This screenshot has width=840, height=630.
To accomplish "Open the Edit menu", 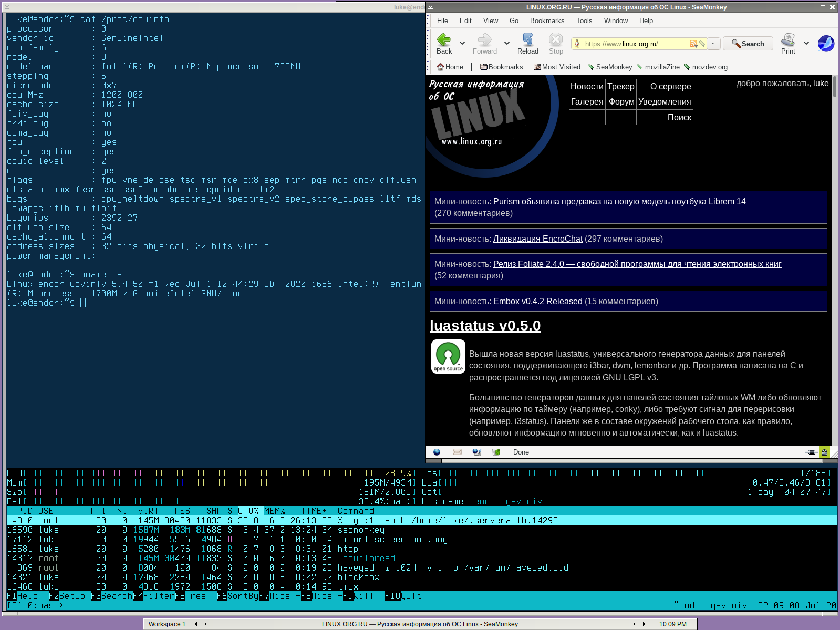I will point(465,21).
